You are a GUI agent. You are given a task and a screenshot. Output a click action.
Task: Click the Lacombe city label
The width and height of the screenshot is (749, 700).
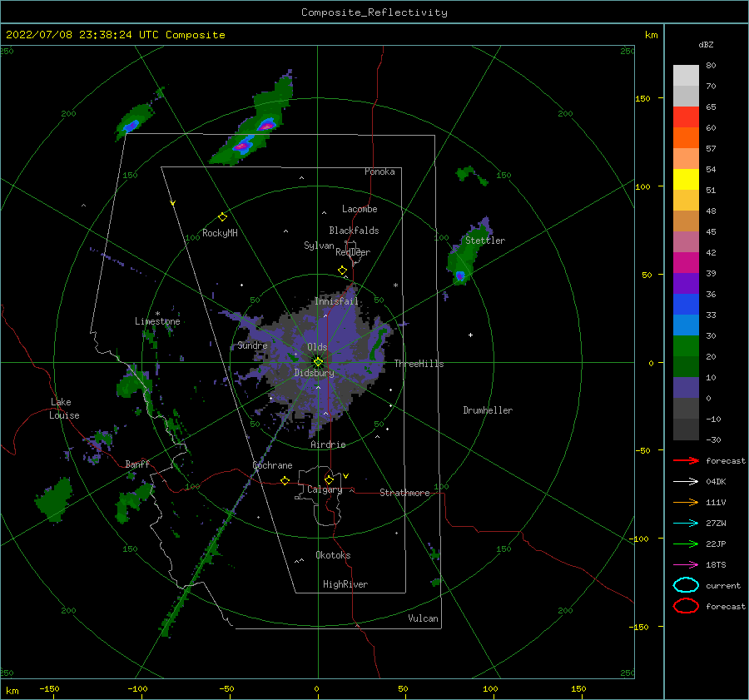point(360,209)
